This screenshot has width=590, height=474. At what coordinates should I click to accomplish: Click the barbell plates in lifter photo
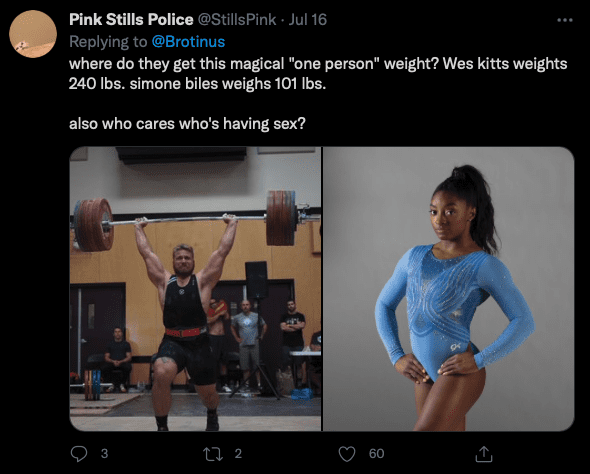94,225
